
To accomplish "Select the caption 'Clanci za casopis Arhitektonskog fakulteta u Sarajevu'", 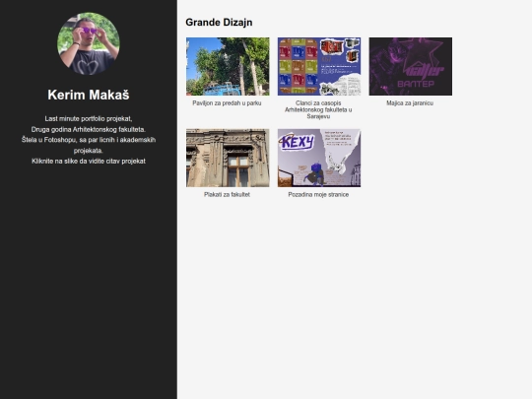I will (x=318, y=109).
